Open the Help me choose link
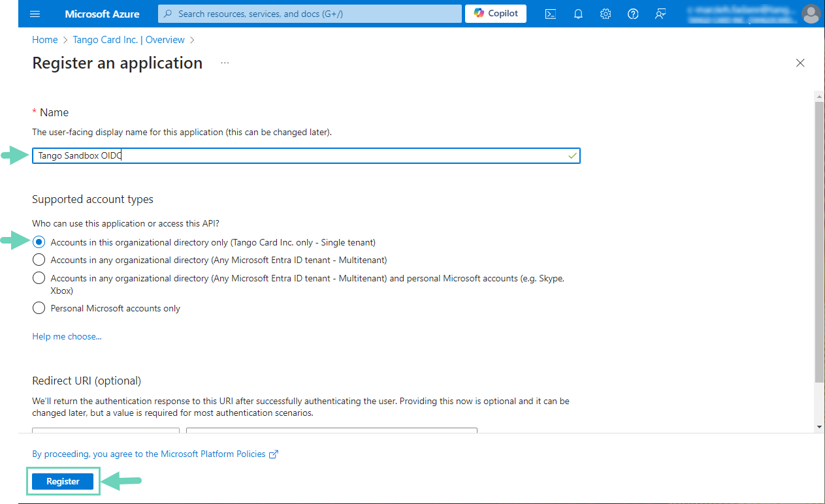The height and width of the screenshot is (504, 825). coord(67,337)
